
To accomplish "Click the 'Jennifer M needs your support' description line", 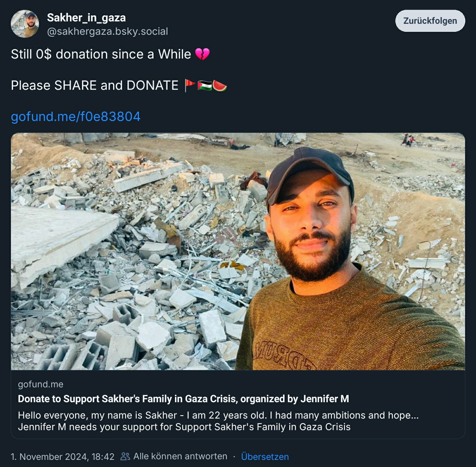I will (184, 427).
